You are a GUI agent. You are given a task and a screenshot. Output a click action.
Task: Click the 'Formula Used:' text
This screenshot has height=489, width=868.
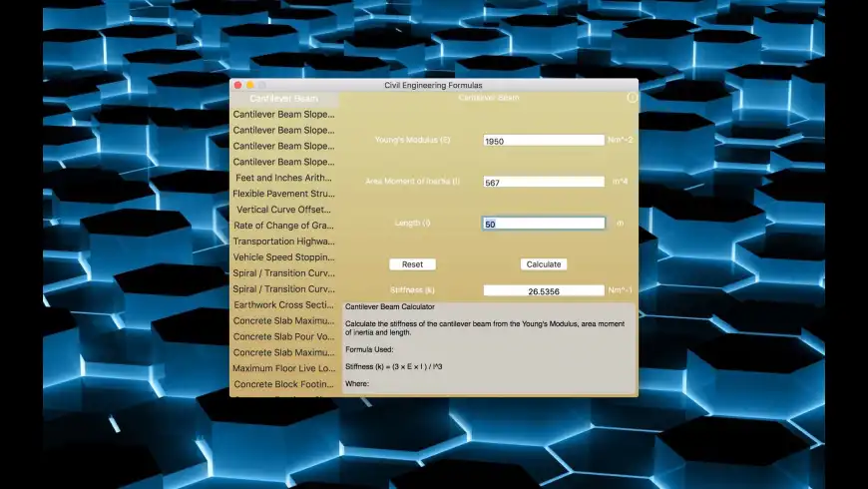point(369,349)
